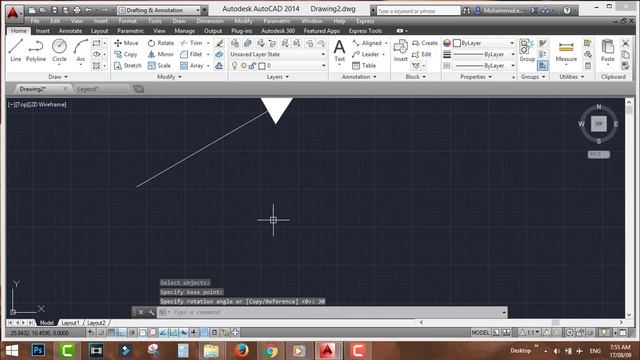Toggle the layer freeze sun icon

[244, 65]
